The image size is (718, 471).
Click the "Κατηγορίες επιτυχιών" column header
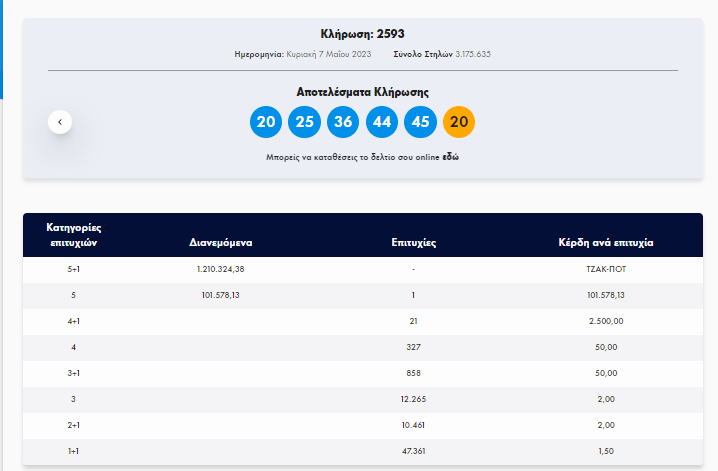coord(75,235)
